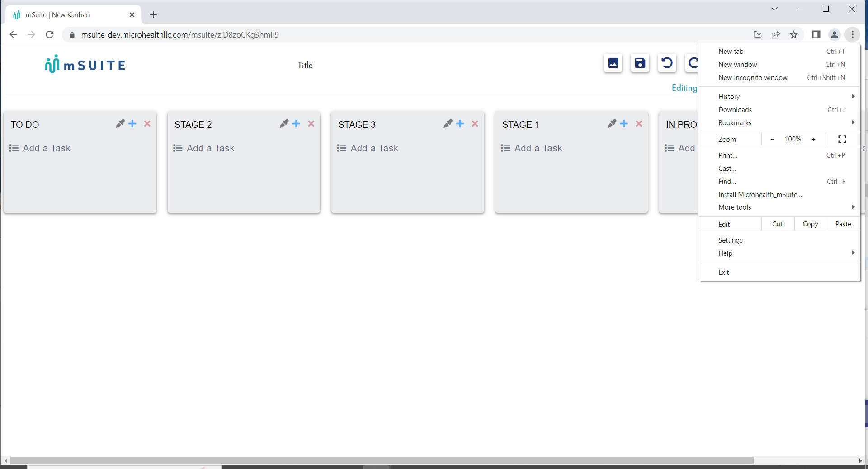868x469 pixels.
Task: Click the Editing link below the toolbar
Action: pos(684,88)
